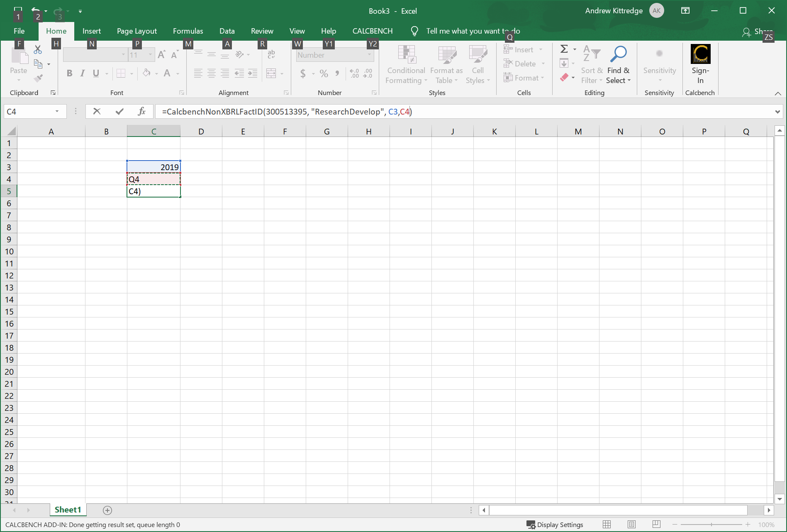Switch to Normal view in status bar

[607, 525]
